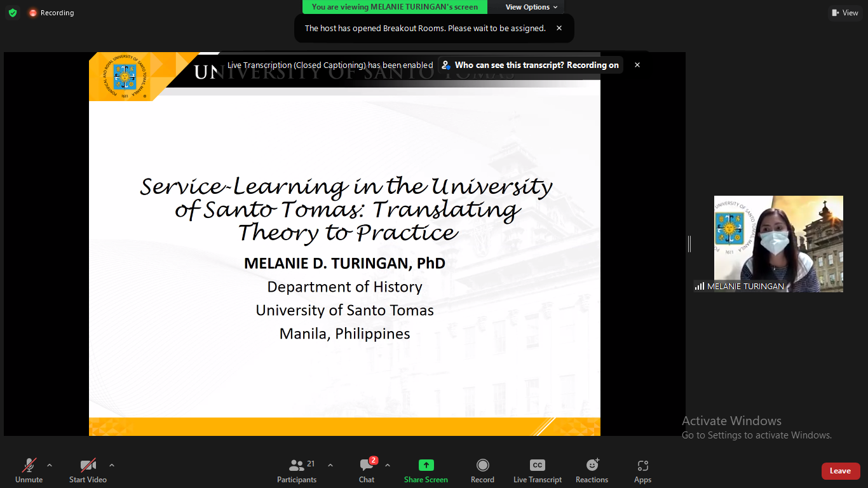Open the View Options dropdown

tap(532, 7)
